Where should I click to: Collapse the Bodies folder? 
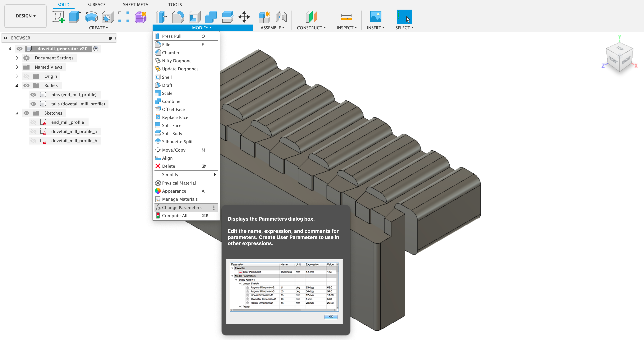[17, 85]
